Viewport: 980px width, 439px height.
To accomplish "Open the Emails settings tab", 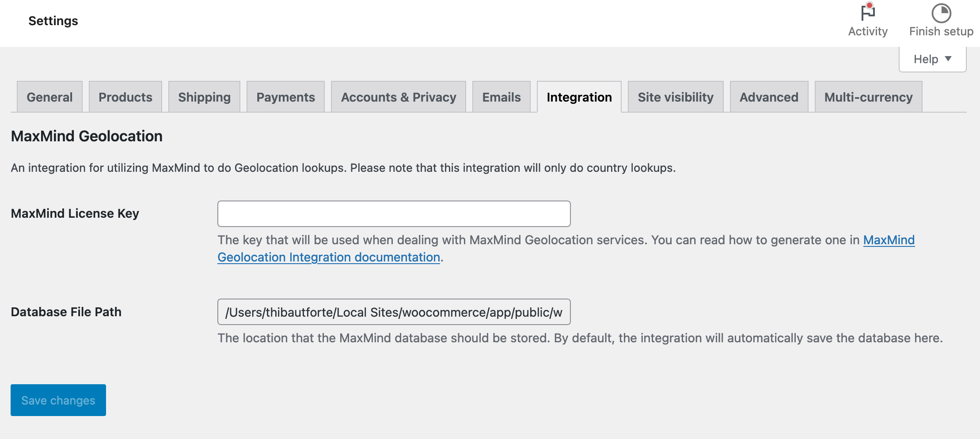I will (501, 97).
